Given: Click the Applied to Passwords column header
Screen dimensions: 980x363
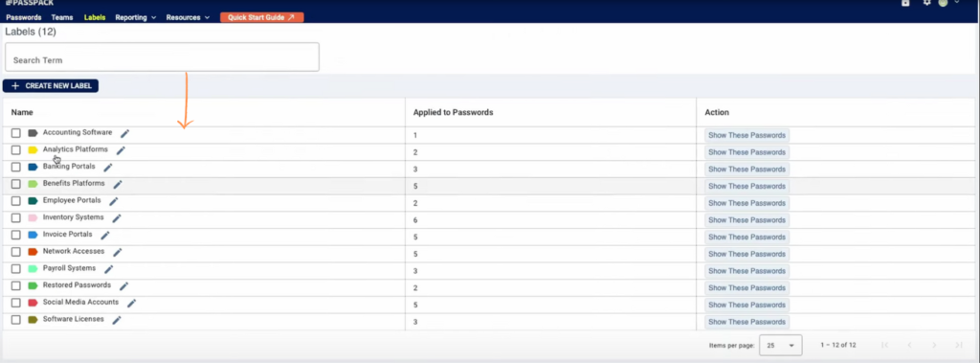Looking at the screenshot, I should point(453,113).
